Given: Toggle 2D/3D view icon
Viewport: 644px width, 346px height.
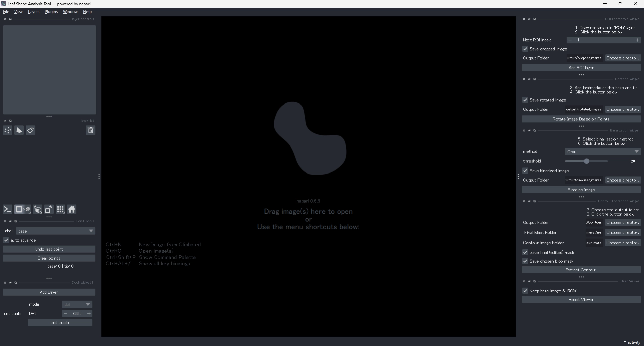Looking at the screenshot, I should pyautogui.click(x=22, y=210).
